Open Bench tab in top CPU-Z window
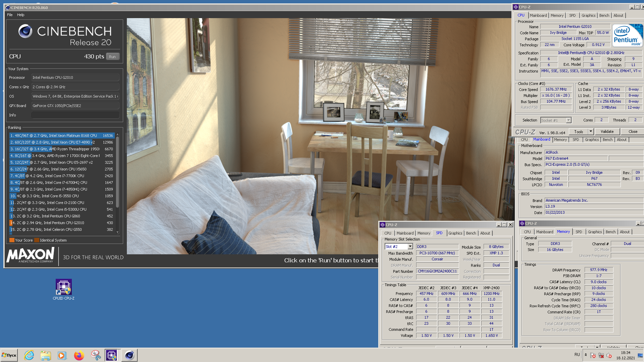644x362 pixels. point(604,15)
